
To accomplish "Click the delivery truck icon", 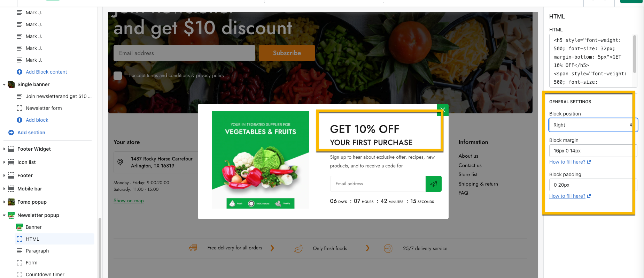I will pos(193,248).
